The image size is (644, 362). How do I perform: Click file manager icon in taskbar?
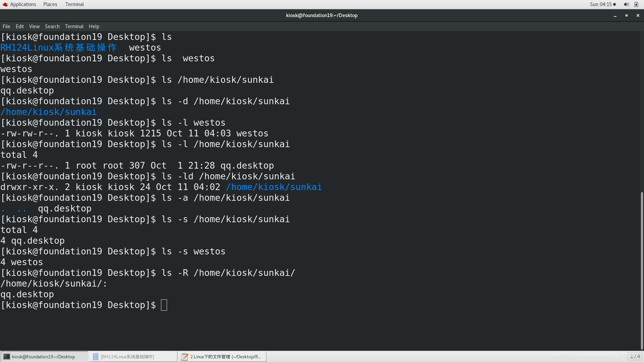click(x=96, y=357)
